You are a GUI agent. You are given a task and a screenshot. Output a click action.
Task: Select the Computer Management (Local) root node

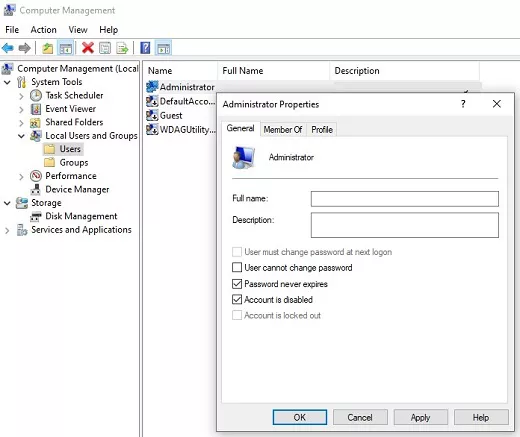pyautogui.click(x=70, y=69)
